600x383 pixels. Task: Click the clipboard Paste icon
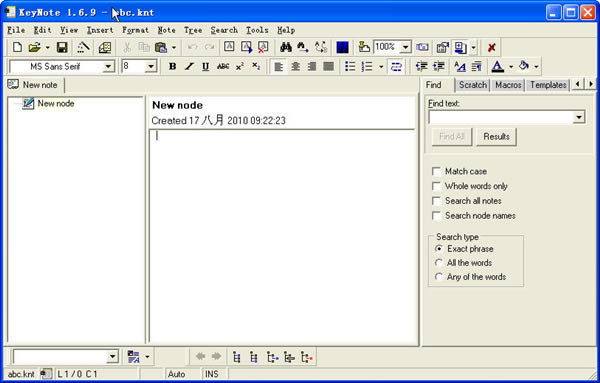tap(161, 47)
